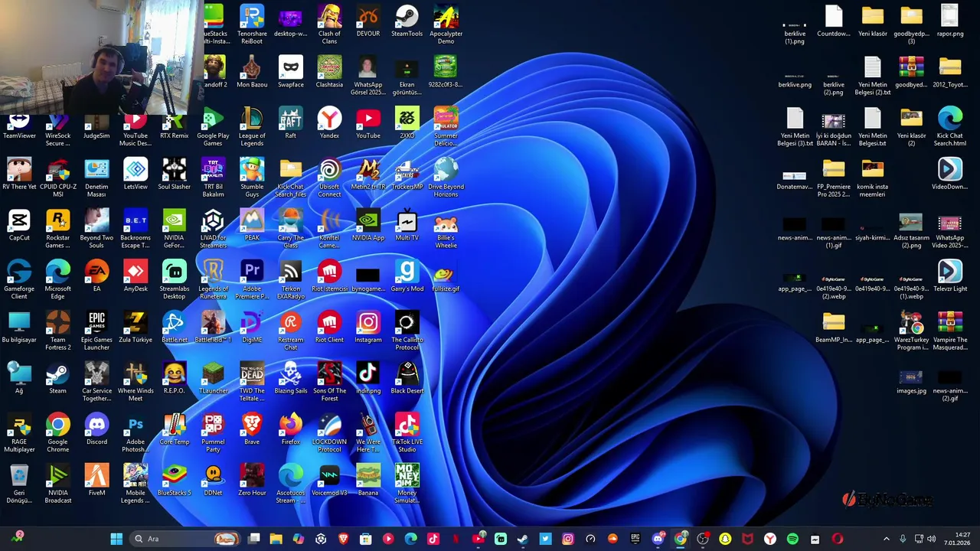The height and width of the screenshot is (551, 980).
Task: Click the Windows Start button
Action: tap(116, 539)
